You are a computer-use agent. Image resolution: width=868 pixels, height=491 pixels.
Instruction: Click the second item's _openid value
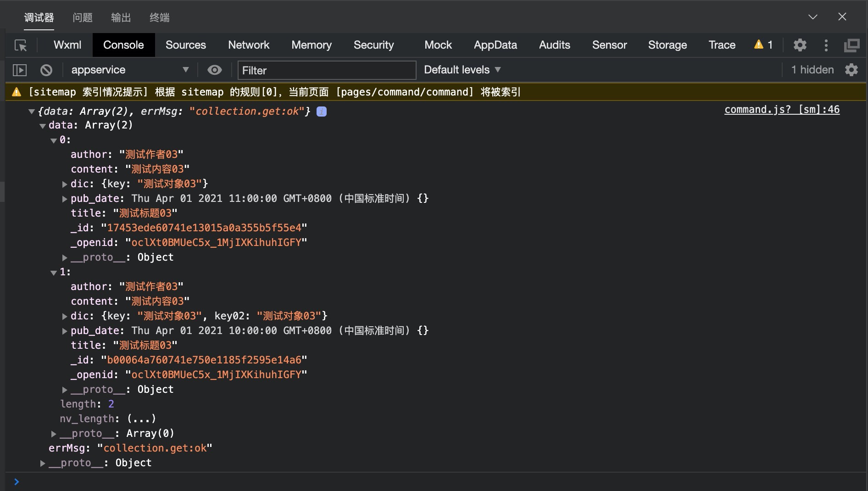click(216, 375)
